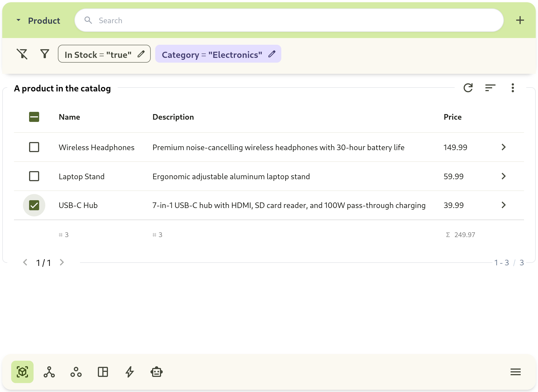
Task: Edit the Category Electronics filter chip
Action: coord(272,54)
